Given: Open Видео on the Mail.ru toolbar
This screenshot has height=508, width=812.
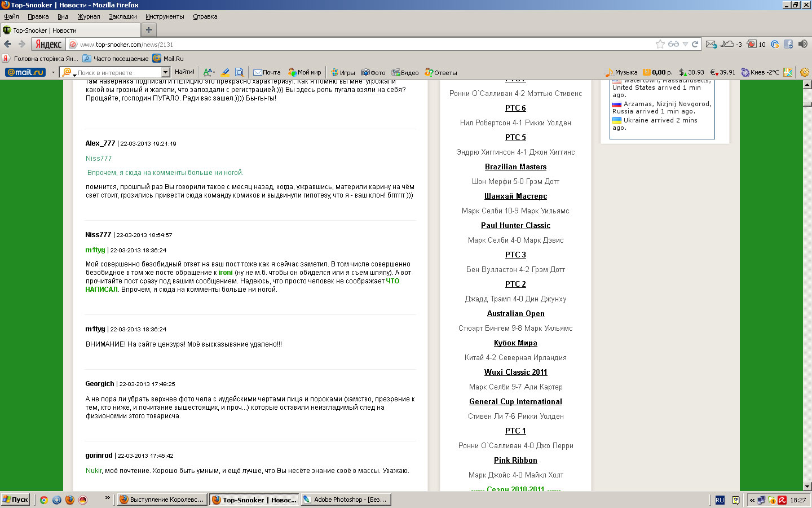Looking at the screenshot, I should point(405,72).
